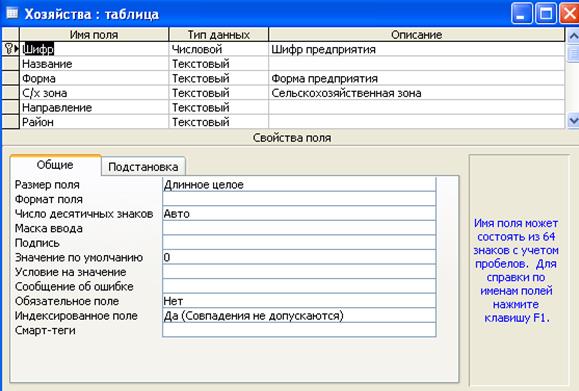579x391 pixels.
Task: Open the data type cell for Район
Action: (219, 122)
